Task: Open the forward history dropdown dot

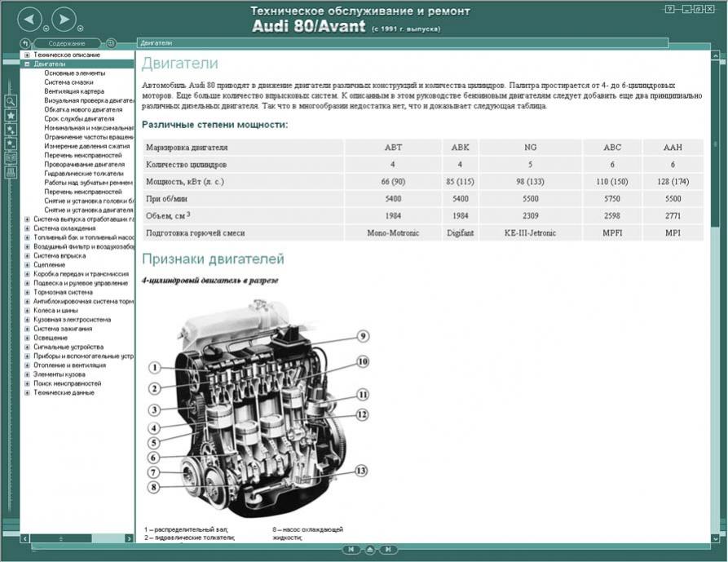Action: [x=81, y=29]
